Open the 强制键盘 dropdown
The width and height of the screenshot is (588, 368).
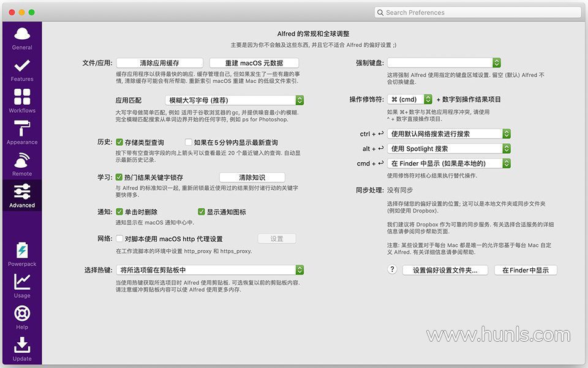point(444,62)
